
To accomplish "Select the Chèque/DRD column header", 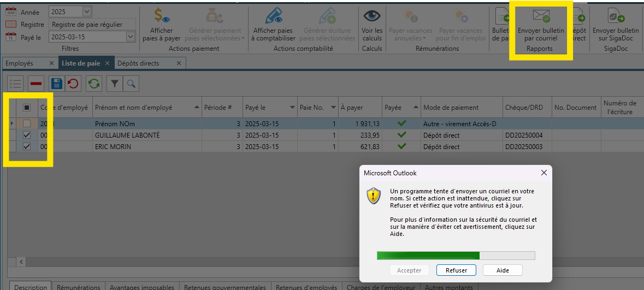I will coord(527,108).
